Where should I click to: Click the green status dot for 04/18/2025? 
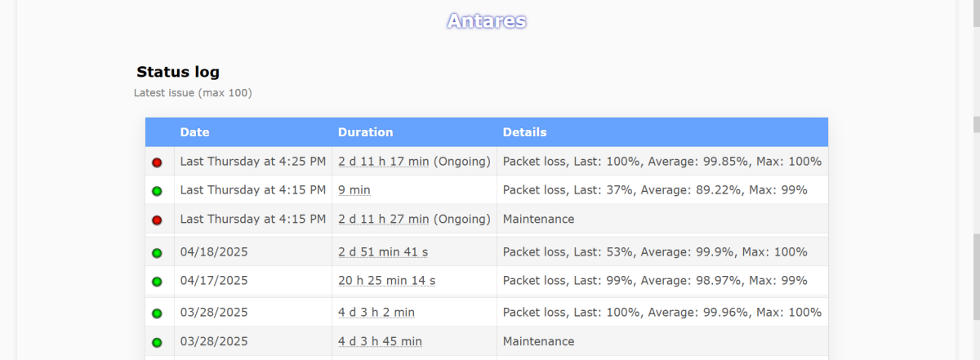[157, 252]
